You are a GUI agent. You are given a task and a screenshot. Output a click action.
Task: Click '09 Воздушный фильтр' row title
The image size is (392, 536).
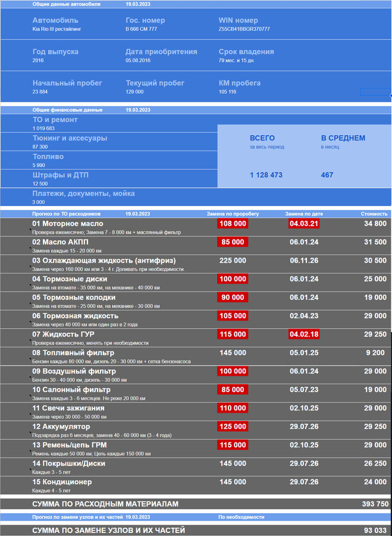click(x=74, y=371)
